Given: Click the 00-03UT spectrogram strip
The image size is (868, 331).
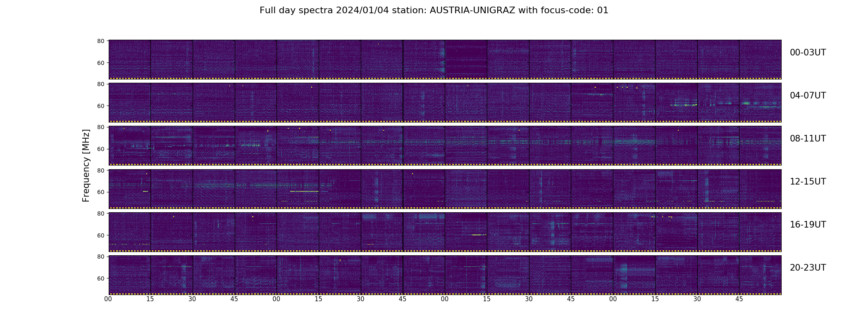Looking at the screenshot, I should (445, 60).
